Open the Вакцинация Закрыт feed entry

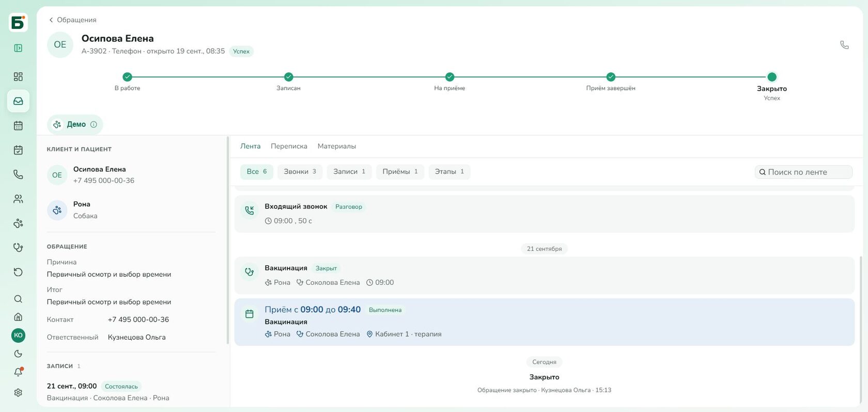coord(545,276)
